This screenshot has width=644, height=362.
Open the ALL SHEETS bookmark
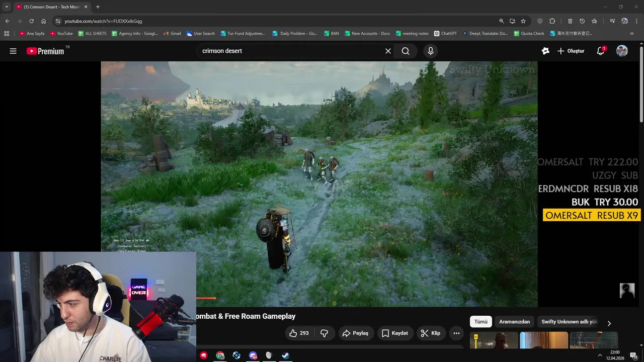[x=92, y=34]
